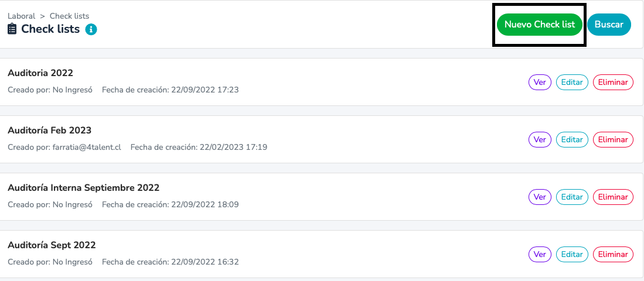Editar Auditoría Interna Septiembre 2022
Viewport: 644px width, 281px height.
coord(572,197)
